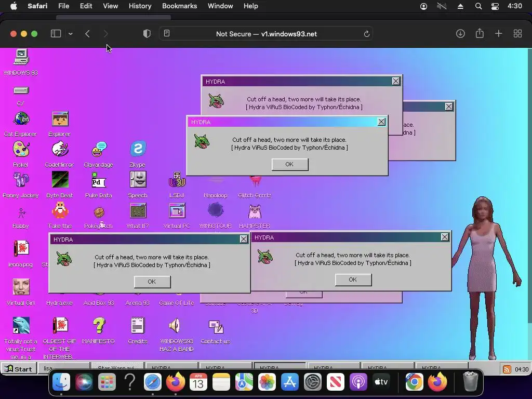Image resolution: width=532 pixels, height=399 pixels.
Task: Show Safari downloads
Action: click(460, 34)
